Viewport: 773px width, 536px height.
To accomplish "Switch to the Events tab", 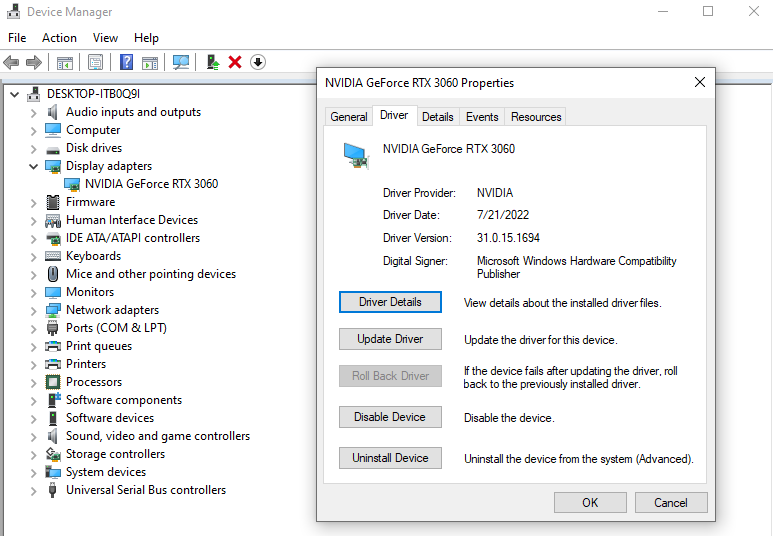I will point(482,116).
